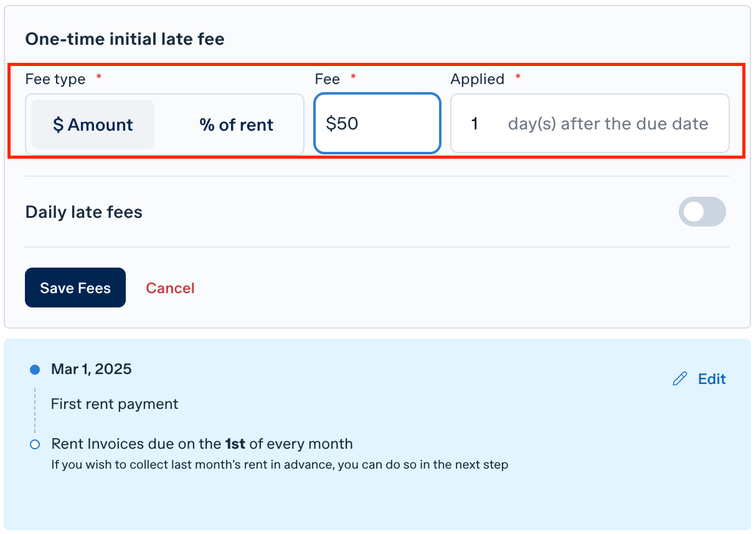Click the pencil icon beside Edit
Viewport: 756px width, 534px height.
point(680,378)
